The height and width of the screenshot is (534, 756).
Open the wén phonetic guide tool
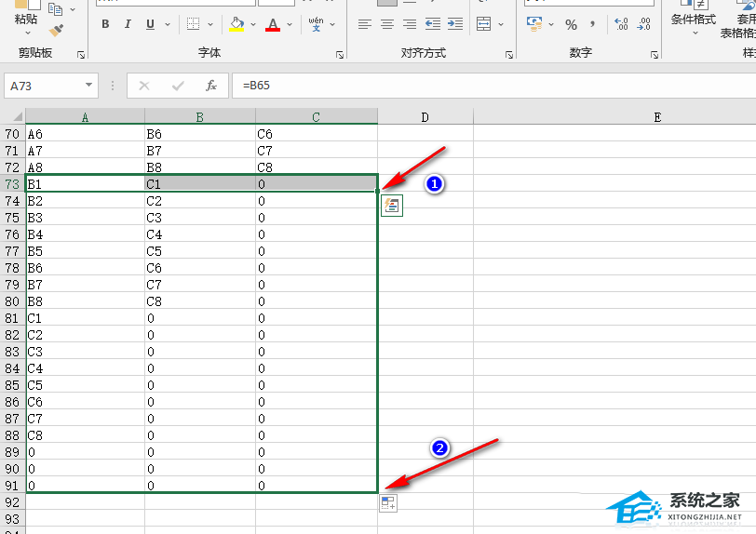[316, 24]
